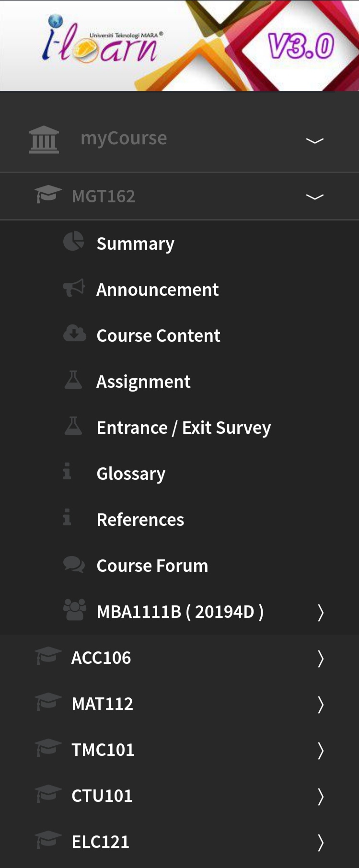This screenshot has width=359, height=868.
Task: Click the Course Forum chat bubbles icon
Action: (74, 564)
